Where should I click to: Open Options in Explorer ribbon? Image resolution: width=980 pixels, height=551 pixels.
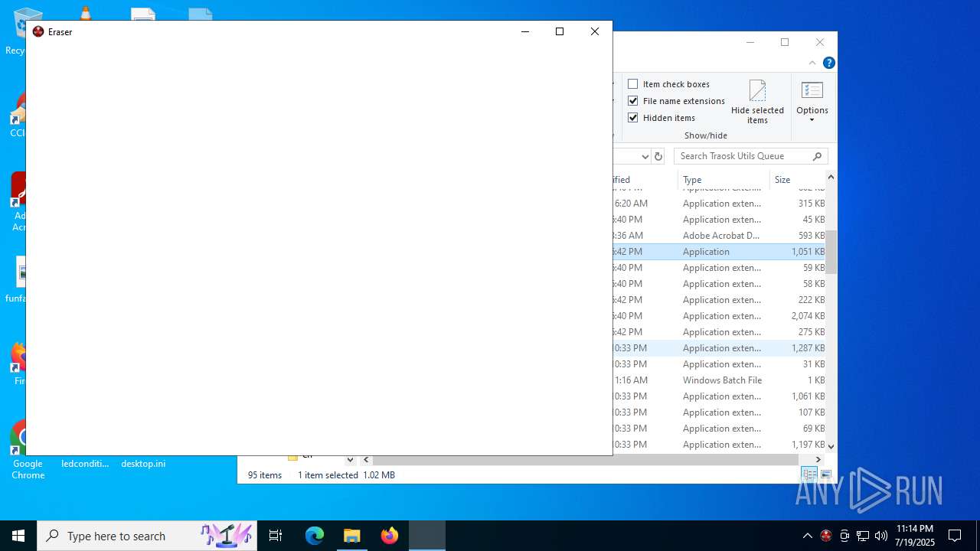coord(812,101)
